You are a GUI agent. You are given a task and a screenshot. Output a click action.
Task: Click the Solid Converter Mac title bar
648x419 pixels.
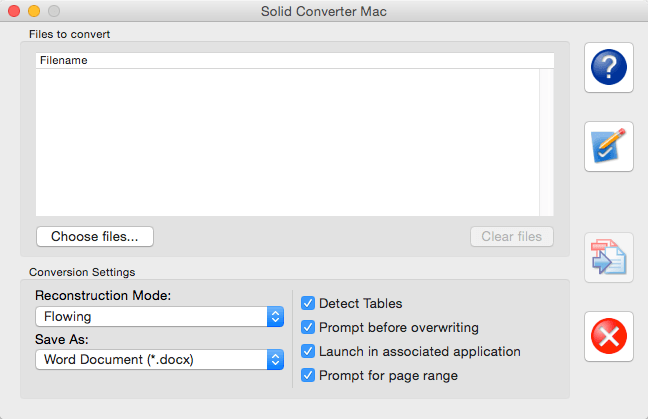click(x=324, y=11)
